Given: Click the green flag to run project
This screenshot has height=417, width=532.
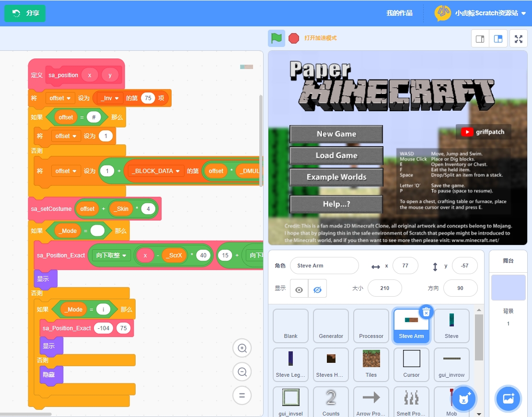Looking at the screenshot, I should point(276,38).
